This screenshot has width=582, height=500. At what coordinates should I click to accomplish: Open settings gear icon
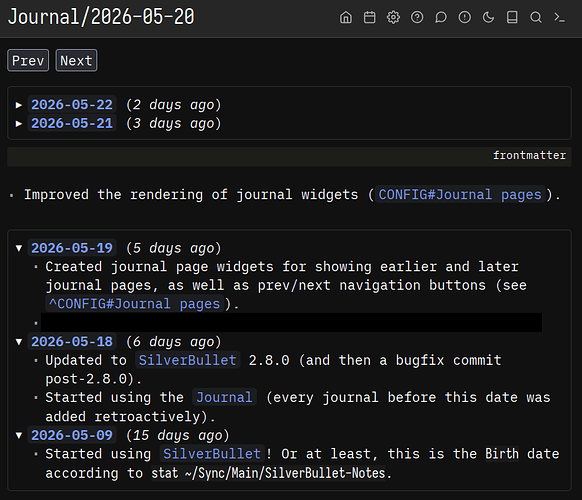click(393, 17)
